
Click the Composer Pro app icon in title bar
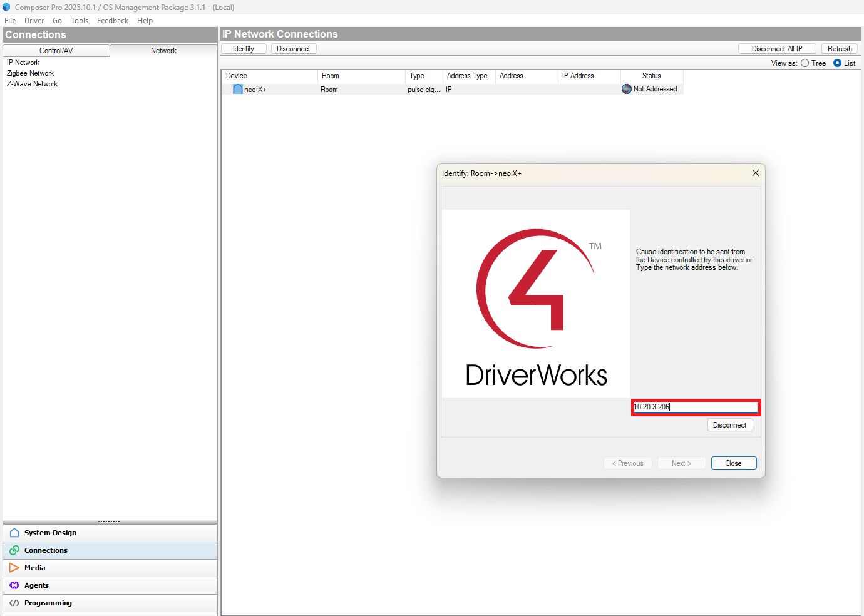pyautogui.click(x=6, y=7)
